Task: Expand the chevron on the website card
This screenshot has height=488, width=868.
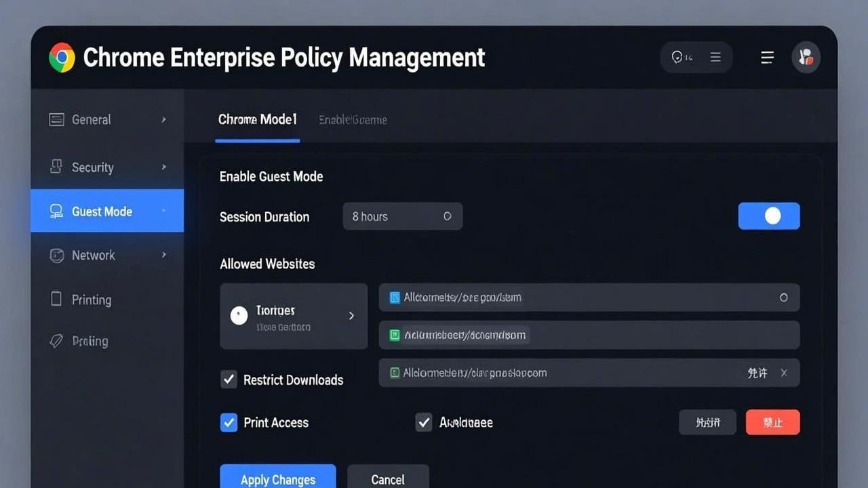Action: pos(351,316)
